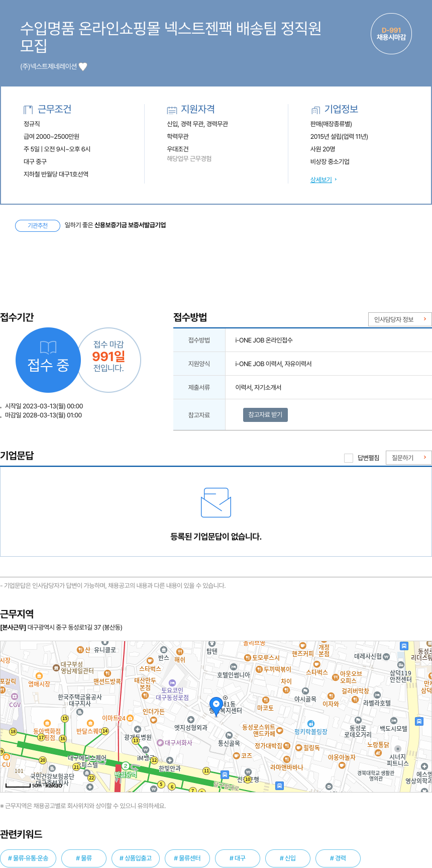The image size is (432, 868).
Task: Click the blue location pin on the map
Action: 217,706
